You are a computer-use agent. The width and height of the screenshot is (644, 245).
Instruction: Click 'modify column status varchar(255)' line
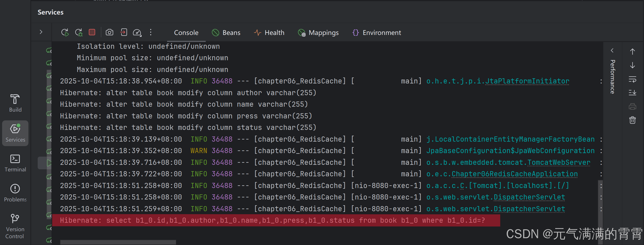188,128
